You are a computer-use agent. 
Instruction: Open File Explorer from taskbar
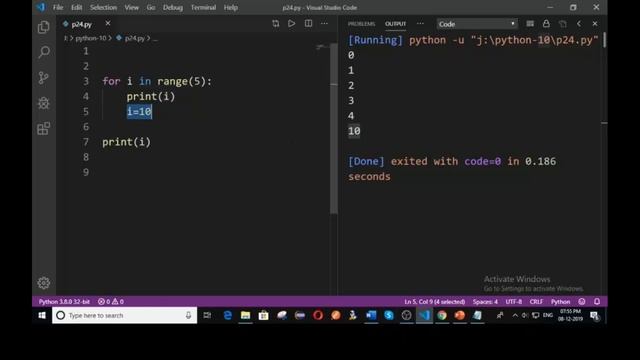[245, 316]
